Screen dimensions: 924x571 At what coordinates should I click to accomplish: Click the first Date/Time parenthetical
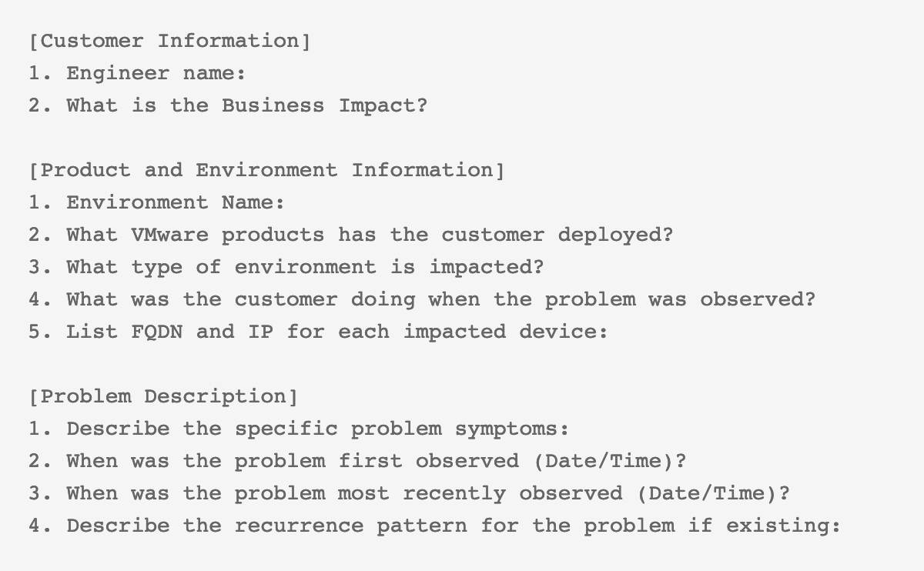pos(602,461)
